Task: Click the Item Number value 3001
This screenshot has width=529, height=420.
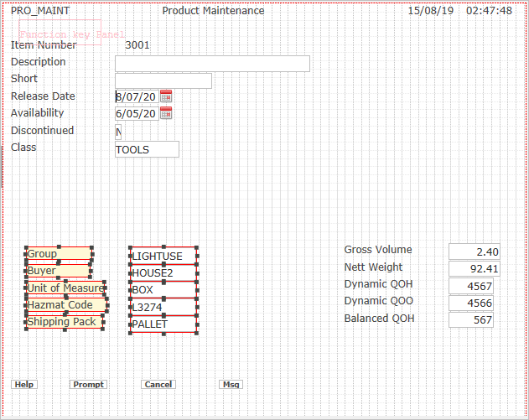Action: pyautogui.click(x=137, y=45)
